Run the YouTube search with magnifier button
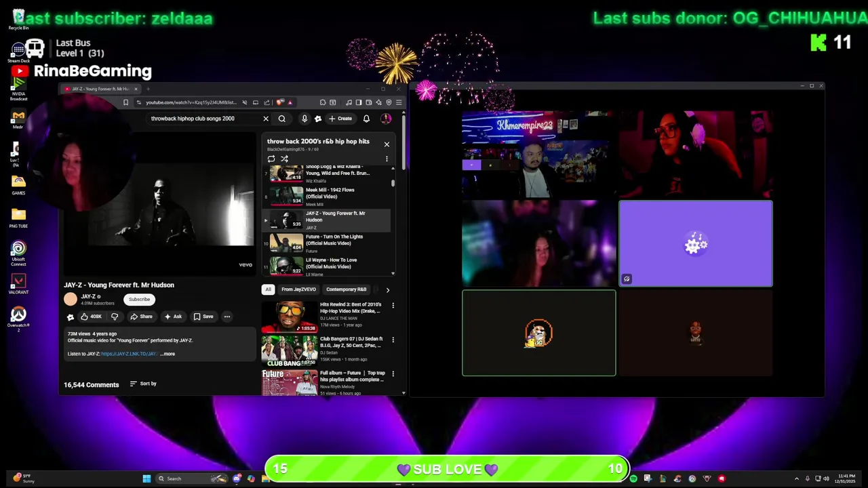Image resolution: width=868 pixels, height=488 pixels. point(282,119)
